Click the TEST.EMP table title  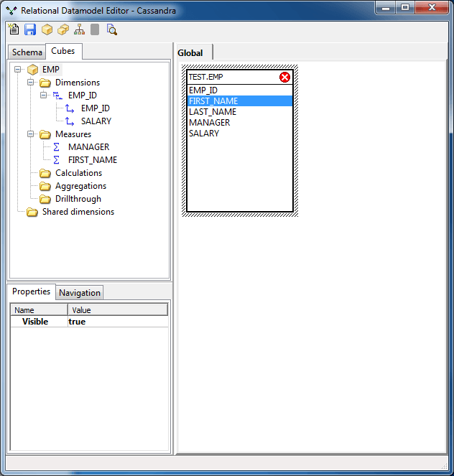tap(206, 77)
